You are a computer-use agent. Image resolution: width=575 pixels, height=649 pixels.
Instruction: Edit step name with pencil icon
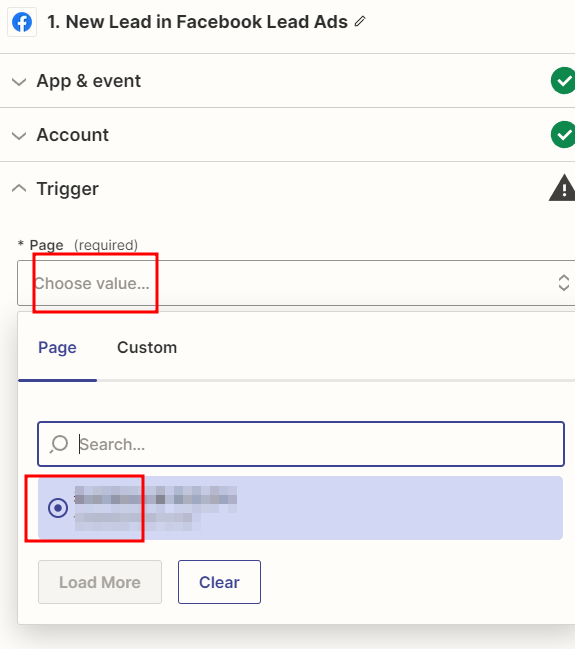coord(360,22)
